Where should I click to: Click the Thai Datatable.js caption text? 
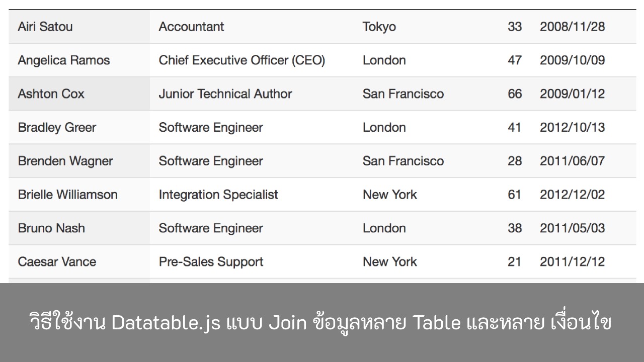[x=320, y=323]
